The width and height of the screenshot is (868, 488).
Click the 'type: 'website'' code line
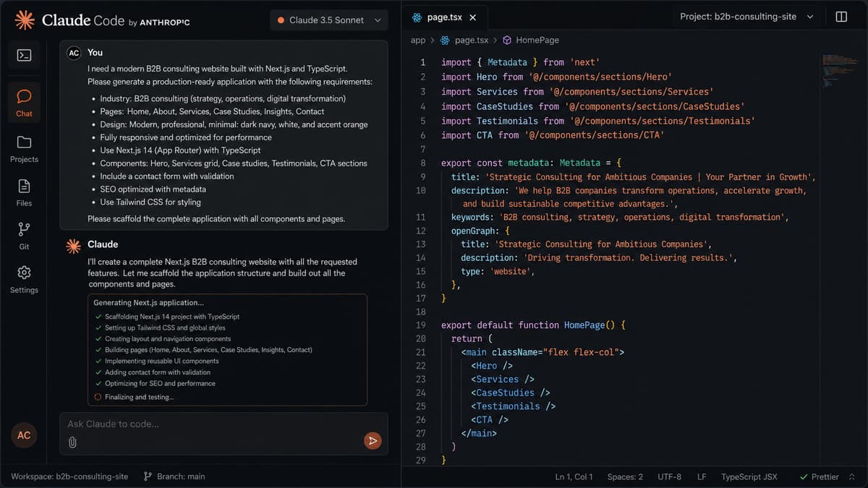pyautogui.click(x=498, y=271)
